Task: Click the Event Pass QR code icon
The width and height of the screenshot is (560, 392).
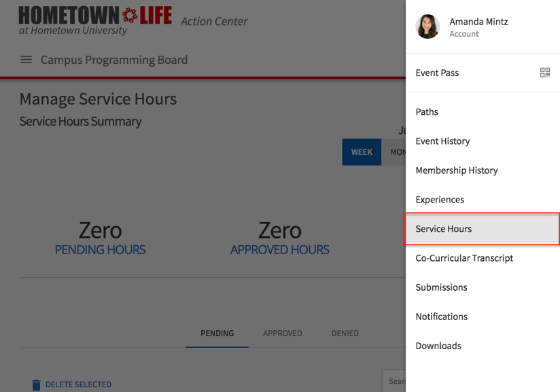Action: click(x=544, y=73)
